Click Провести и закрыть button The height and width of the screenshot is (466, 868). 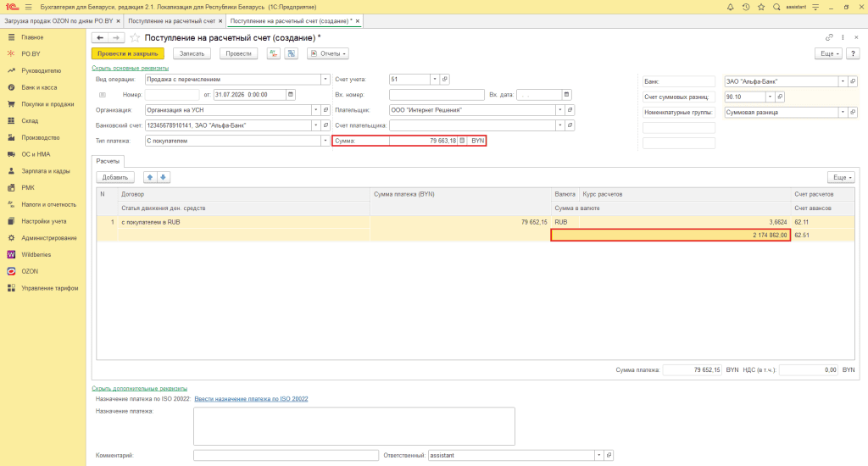click(128, 53)
